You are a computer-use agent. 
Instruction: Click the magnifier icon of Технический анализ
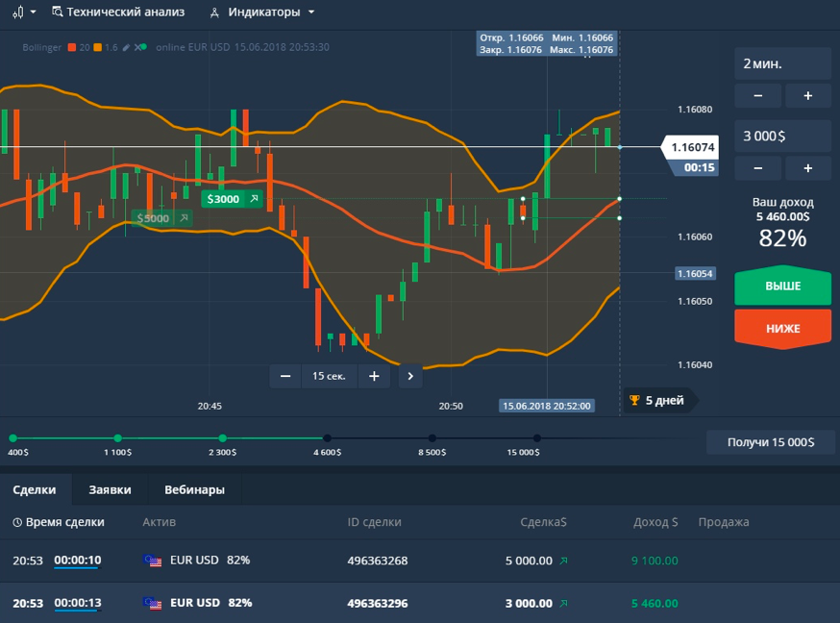click(x=58, y=12)
